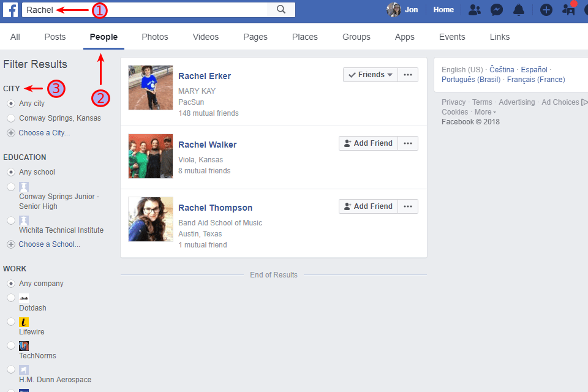Open more options for Rachel Walker
Image resolution: width=588 pixels, height=392 pixels.
[408, 143]
